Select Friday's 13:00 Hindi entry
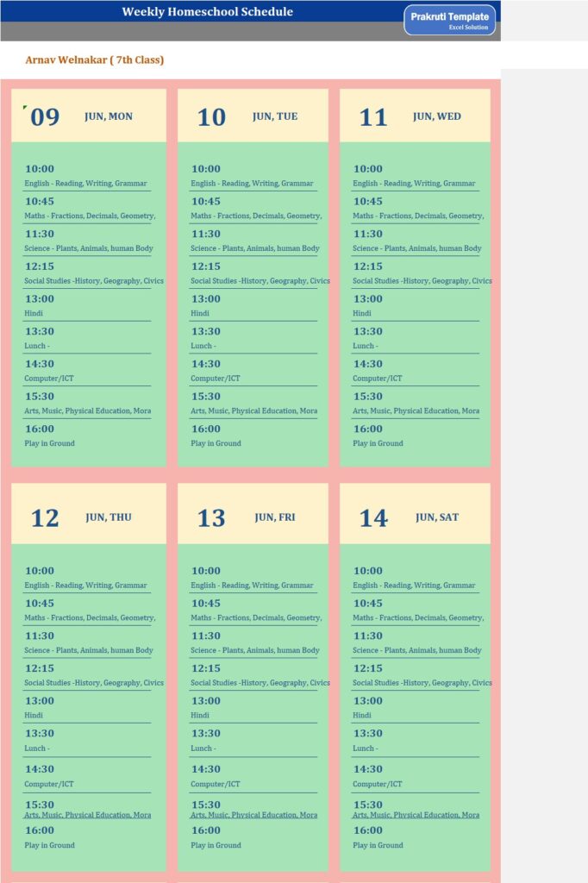The width and height of the screenshot is (588, 883). (x=200, y=716)
